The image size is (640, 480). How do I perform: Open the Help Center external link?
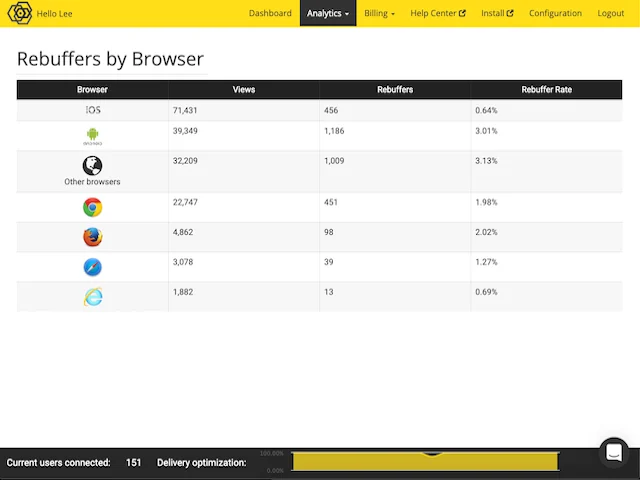click(438, 13)
